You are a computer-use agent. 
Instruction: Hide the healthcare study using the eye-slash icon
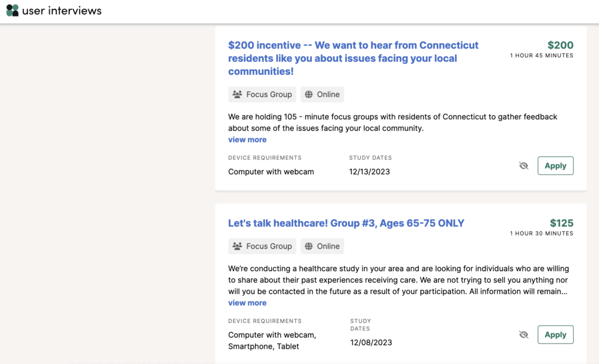point(523,334)
